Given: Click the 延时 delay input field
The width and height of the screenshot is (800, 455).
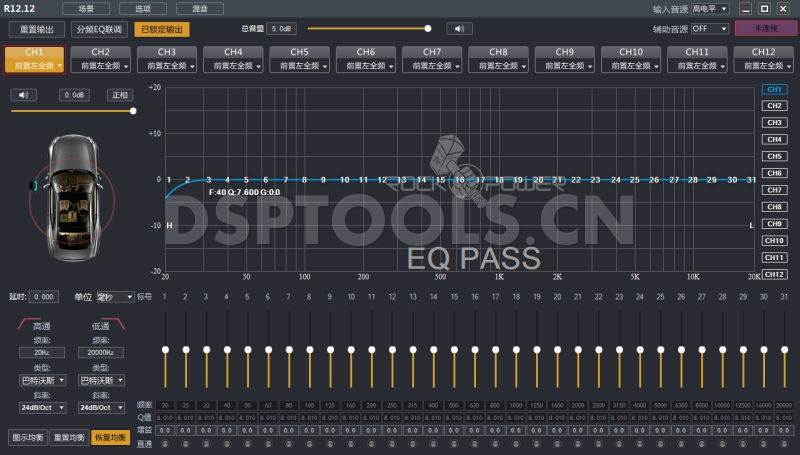Looking at the screenshot, I should pos(45,297).
